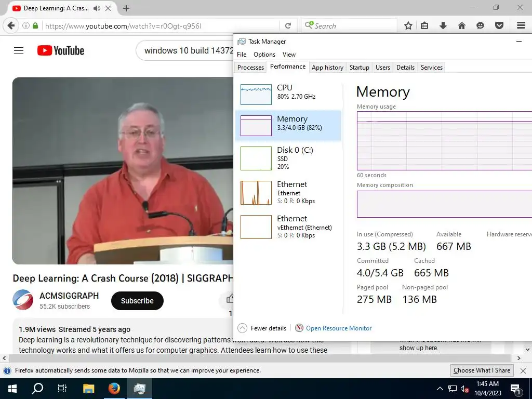Open Task View on the taskbar
The width and height of the screenshot is (532, 399).
tap(62, 389)
